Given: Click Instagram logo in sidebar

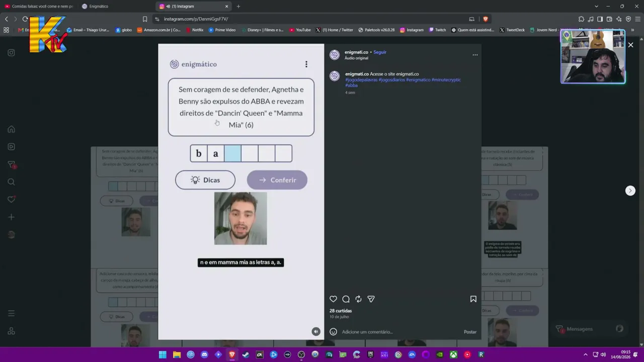Looking at the screenshot, I should pos(11,53).
